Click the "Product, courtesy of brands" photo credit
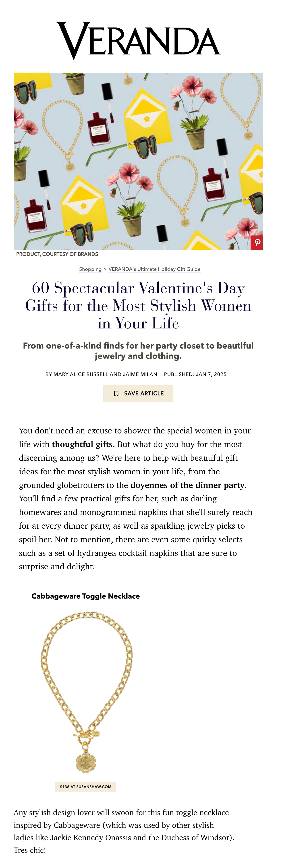This screenshot has width=303, height=868. click(x=57, y=254)
